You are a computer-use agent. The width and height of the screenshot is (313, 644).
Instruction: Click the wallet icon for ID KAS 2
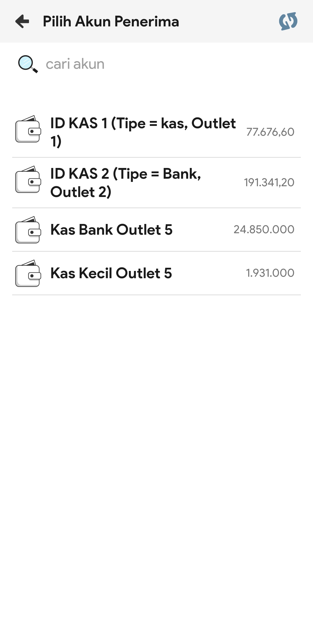point(28,180)
